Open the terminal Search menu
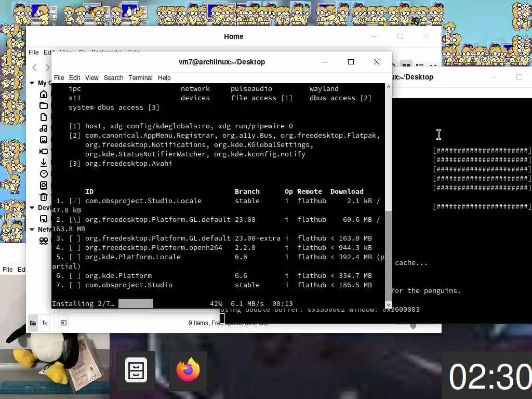Image resolution: width=532 pixels, height=399 pixels. [114, 78]
